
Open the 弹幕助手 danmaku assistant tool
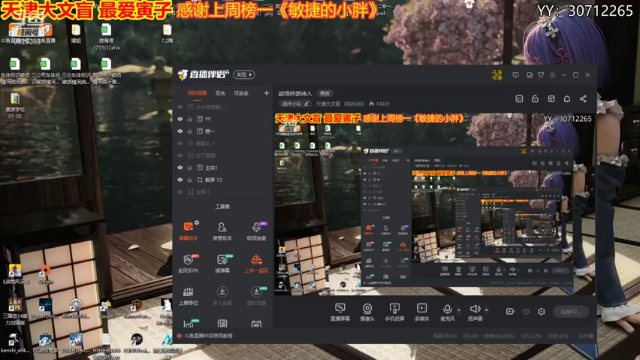click(188, 230)
